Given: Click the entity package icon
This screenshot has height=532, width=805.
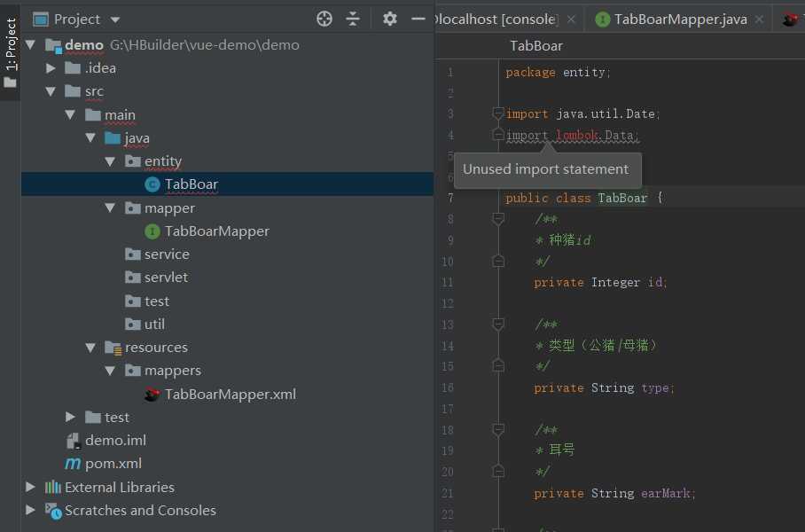Looking at the screenshot, I should [x=132, y=161].
